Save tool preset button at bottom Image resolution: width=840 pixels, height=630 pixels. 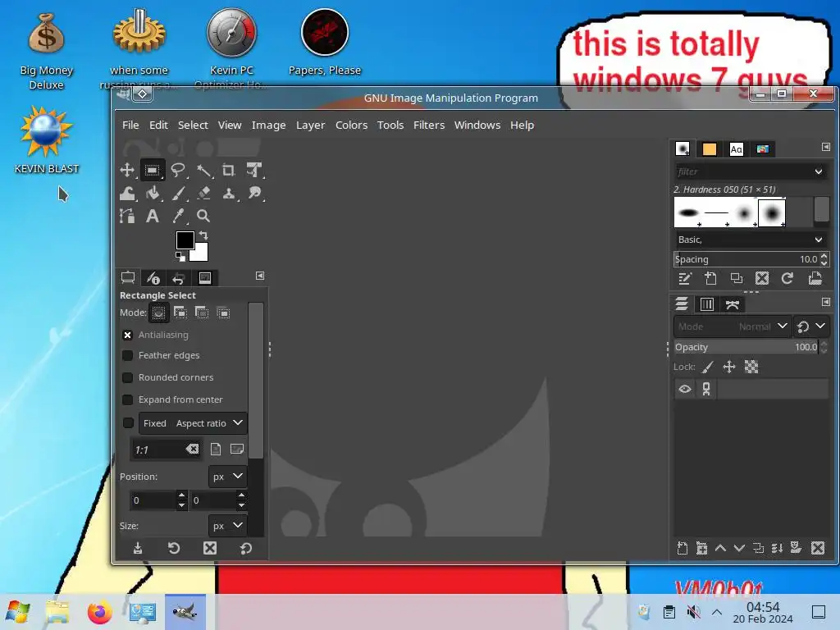point(138,548)
